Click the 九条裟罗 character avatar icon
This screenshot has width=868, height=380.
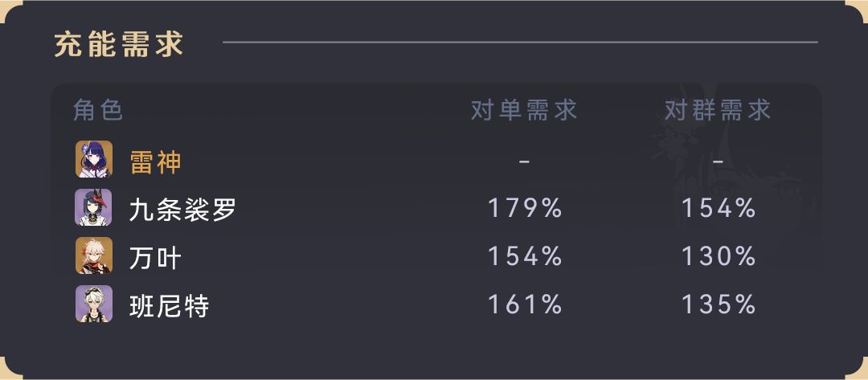[93, 207]
